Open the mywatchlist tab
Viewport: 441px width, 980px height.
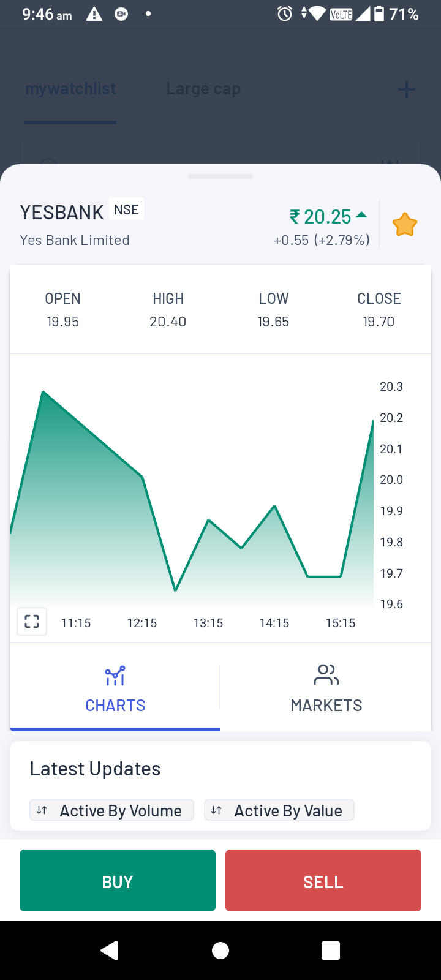point(70,89)
